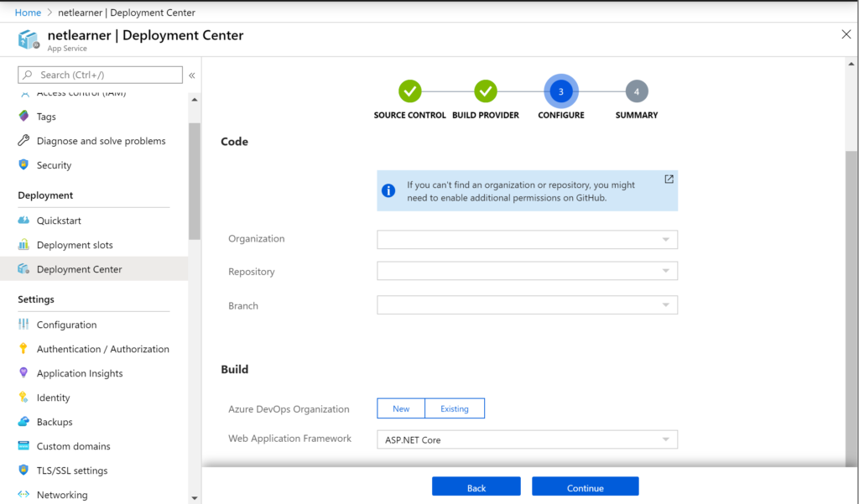Open the external link icon in info banner
859x504 pixels.
click(669, 179)
